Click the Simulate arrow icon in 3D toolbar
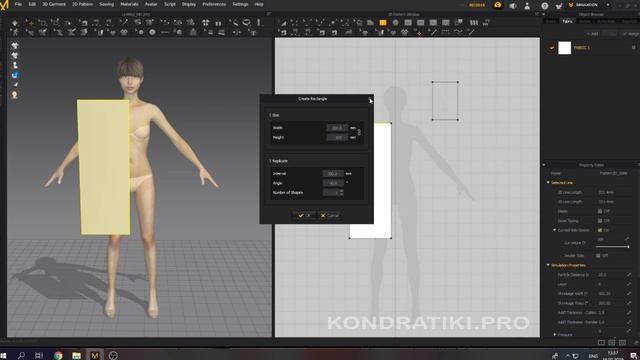This screenshot has height=360, width=640. point(15,23)
